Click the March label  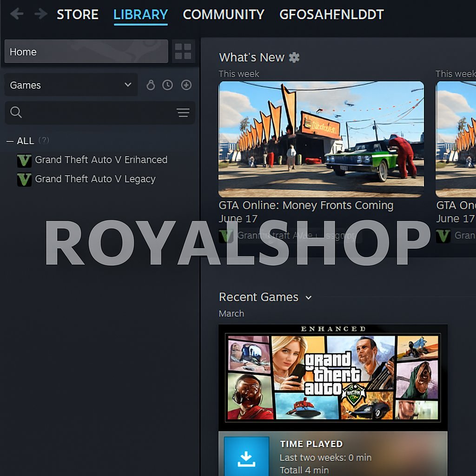pyautogui.click(x=231, y=313)
